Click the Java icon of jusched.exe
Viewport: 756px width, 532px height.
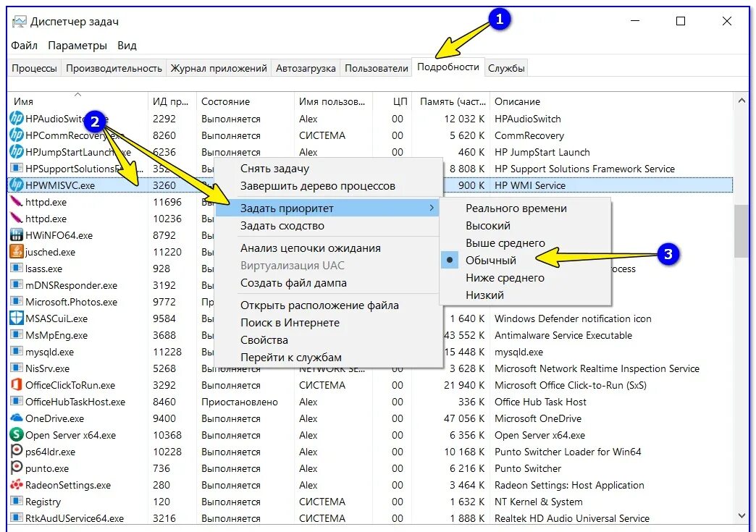[x=17, y=252]
